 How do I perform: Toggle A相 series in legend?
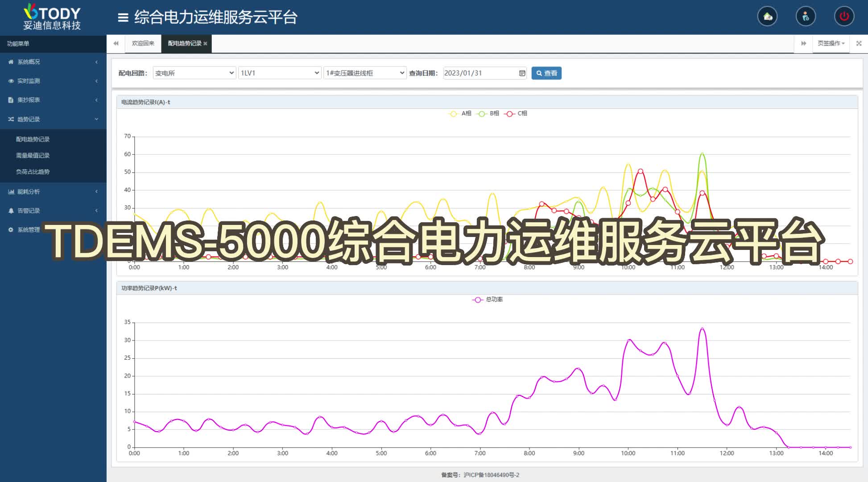460,113
